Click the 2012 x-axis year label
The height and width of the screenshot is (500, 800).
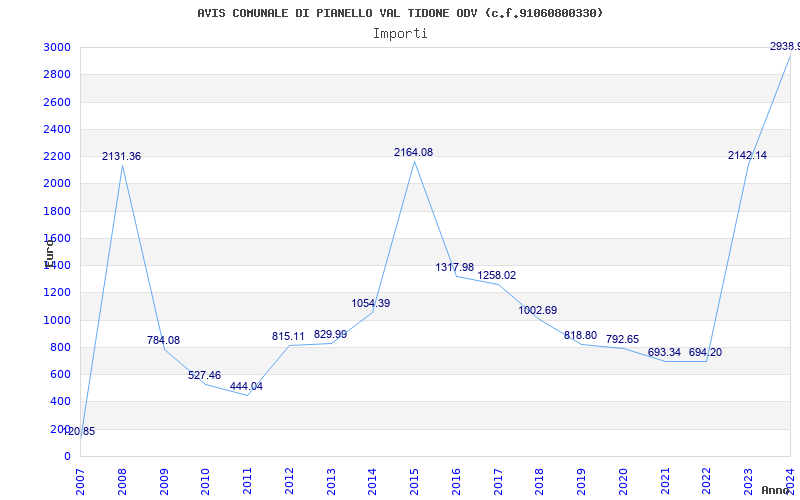(289, 481)
